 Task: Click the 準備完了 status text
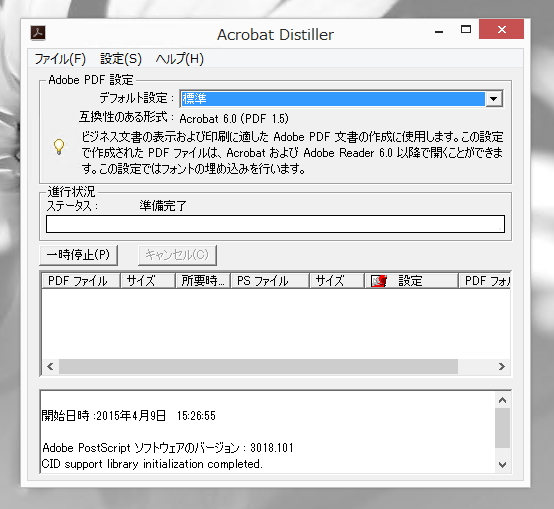(163, 206)
